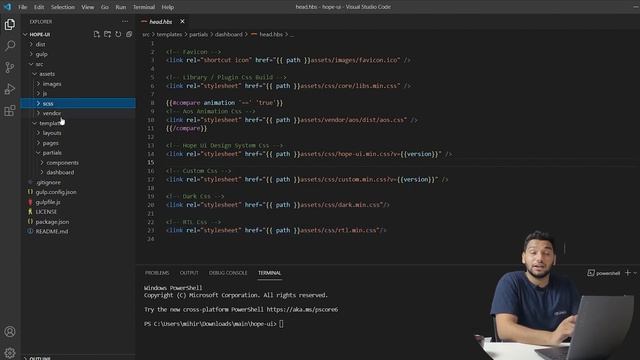Open the Search view in activity bar
This screenshot has width=640, height=360.
pyautogui.click(x=10, y=45)
